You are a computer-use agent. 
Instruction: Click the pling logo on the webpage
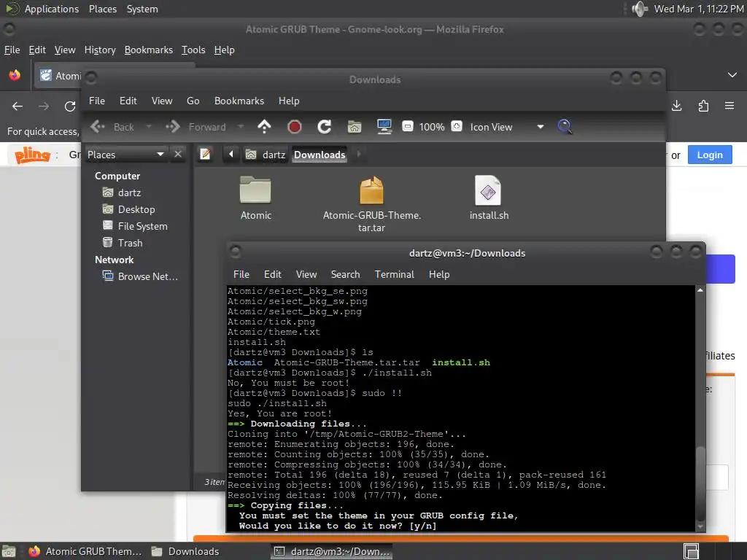pos(32,155)
